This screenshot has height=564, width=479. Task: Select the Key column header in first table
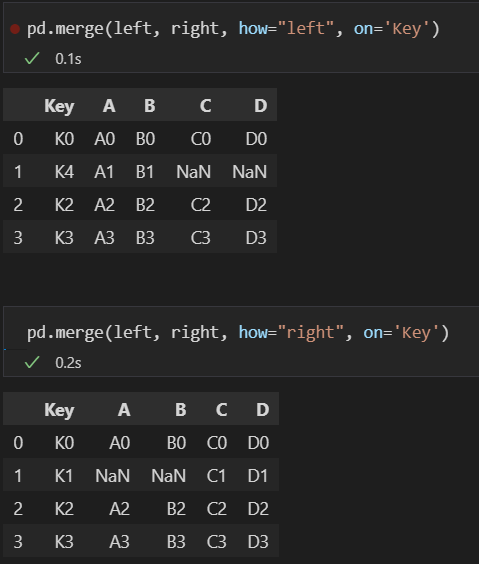[x=59, y=106]
